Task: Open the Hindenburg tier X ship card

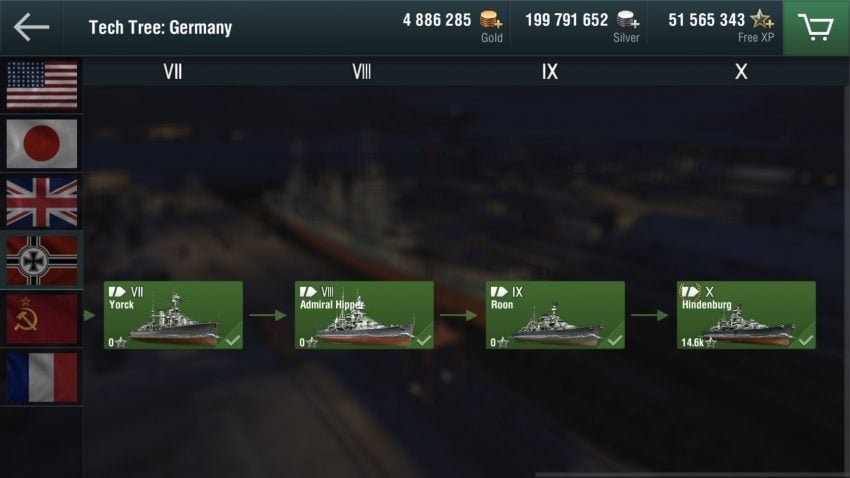Action: (x=746, y=315)
